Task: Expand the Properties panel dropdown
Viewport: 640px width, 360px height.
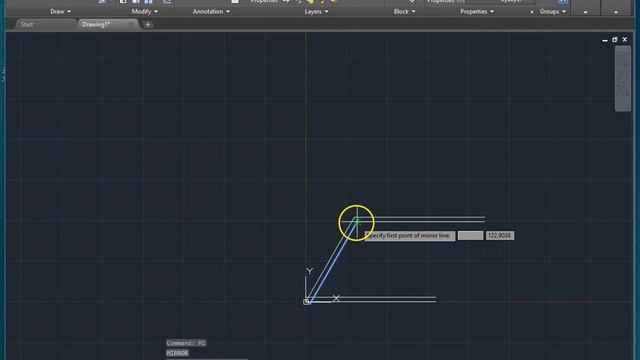Action: click(x=477, y=11)
